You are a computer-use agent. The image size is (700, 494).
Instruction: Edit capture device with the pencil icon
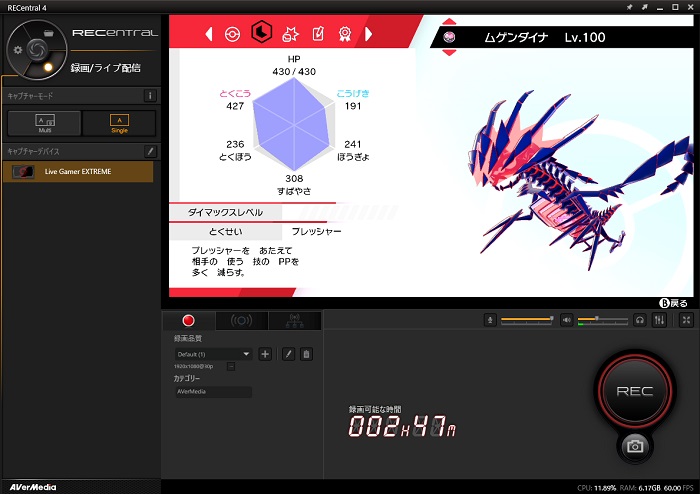(150, 151)
